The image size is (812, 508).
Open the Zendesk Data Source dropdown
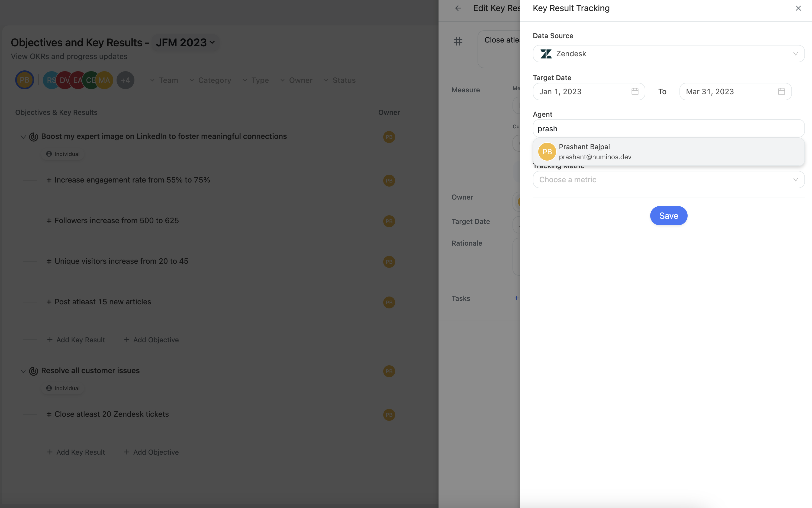pos(668,54)
